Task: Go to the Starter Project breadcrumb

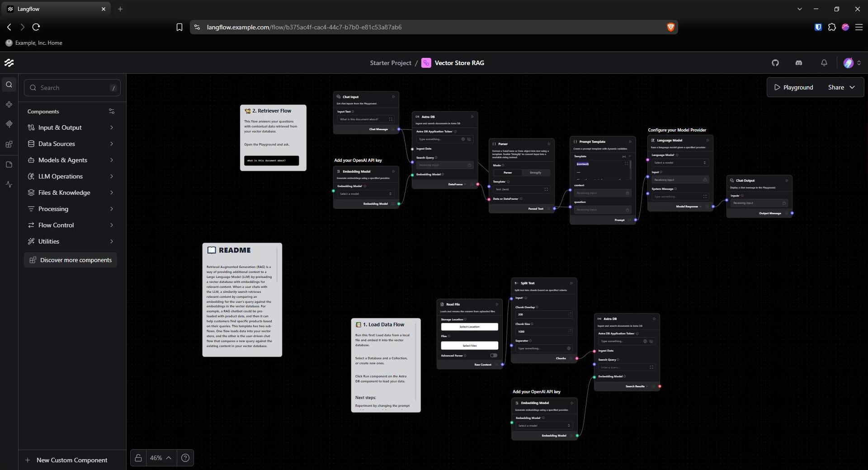Action: 391,63
